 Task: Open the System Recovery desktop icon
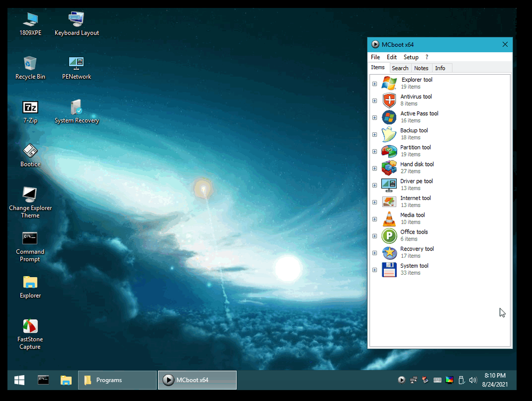click(x=77, y=111)
